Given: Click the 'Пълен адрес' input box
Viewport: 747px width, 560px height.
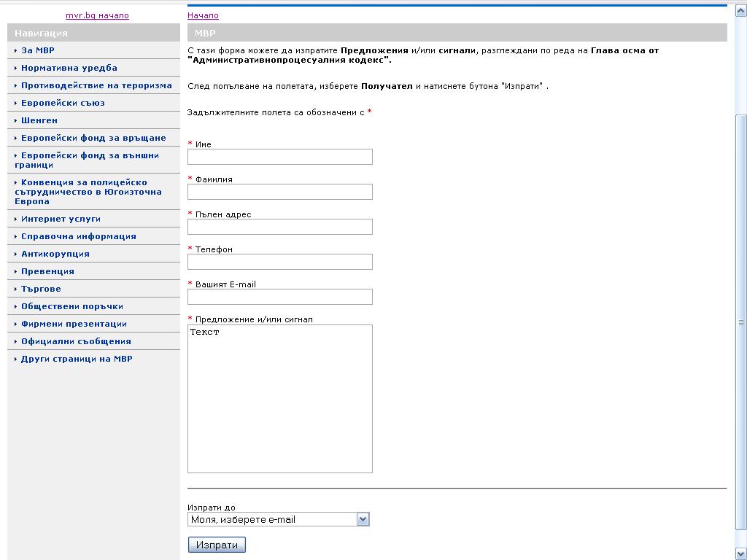Looking at the screenshot, I should coord(279,227).
